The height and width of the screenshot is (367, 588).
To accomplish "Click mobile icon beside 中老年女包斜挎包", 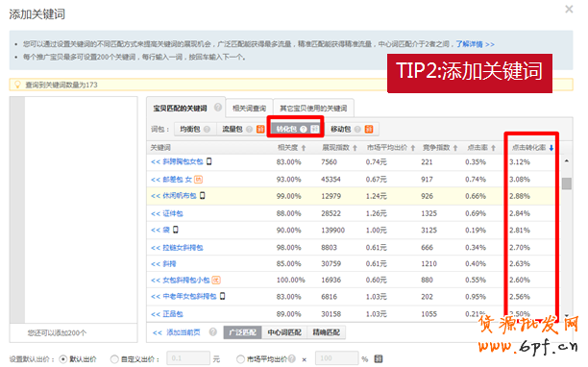I will [222, 297].
